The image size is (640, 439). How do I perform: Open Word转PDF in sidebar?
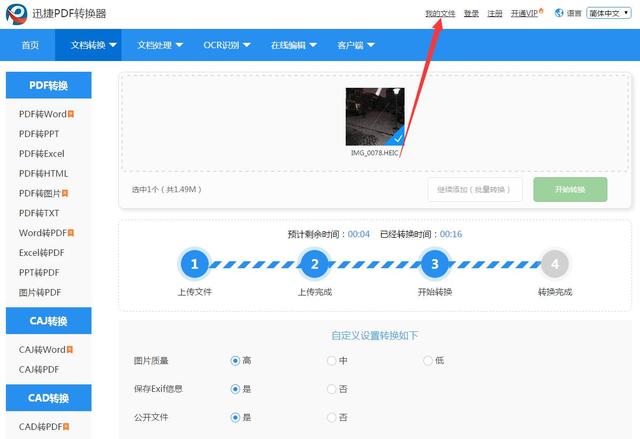pos(43,233)
